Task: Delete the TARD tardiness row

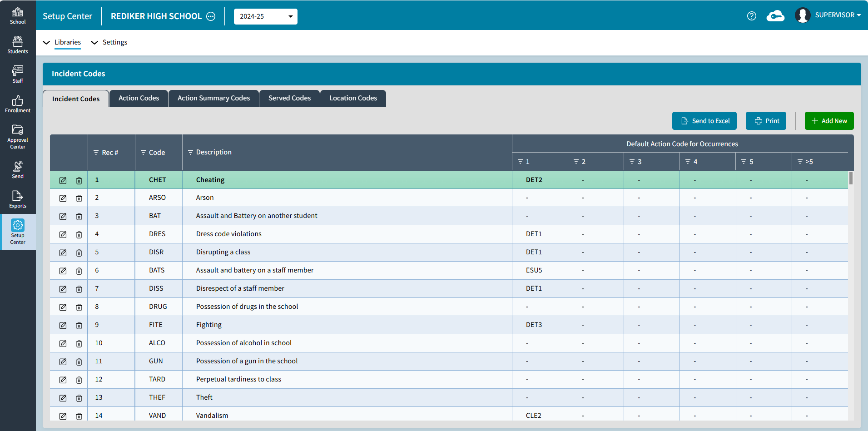Action: pos(79,380)
